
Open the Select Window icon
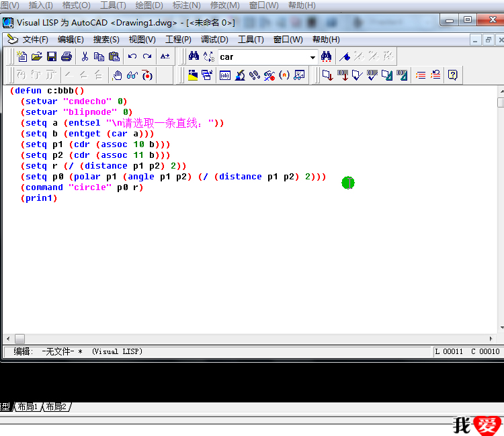(x=207, y=75)
